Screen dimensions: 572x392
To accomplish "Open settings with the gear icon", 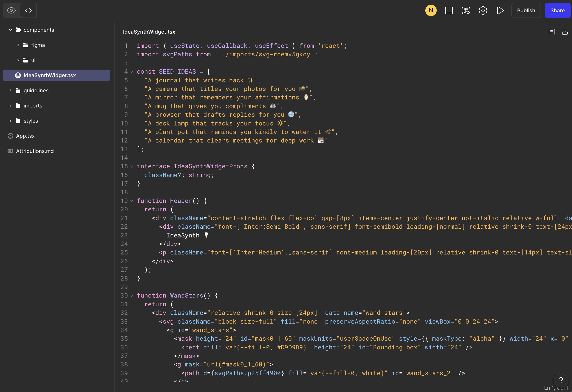I will point(483,10).
